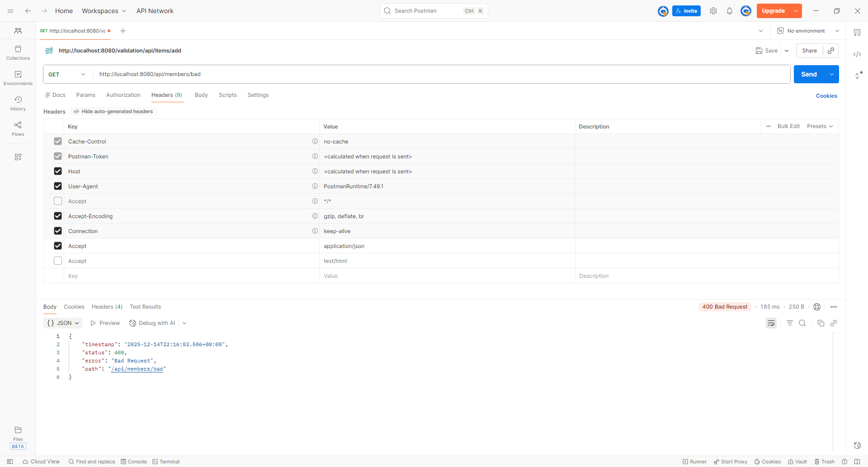Open the Presets dropdown
This screenshot has width=868, height=467.
(x=820, y=126)
